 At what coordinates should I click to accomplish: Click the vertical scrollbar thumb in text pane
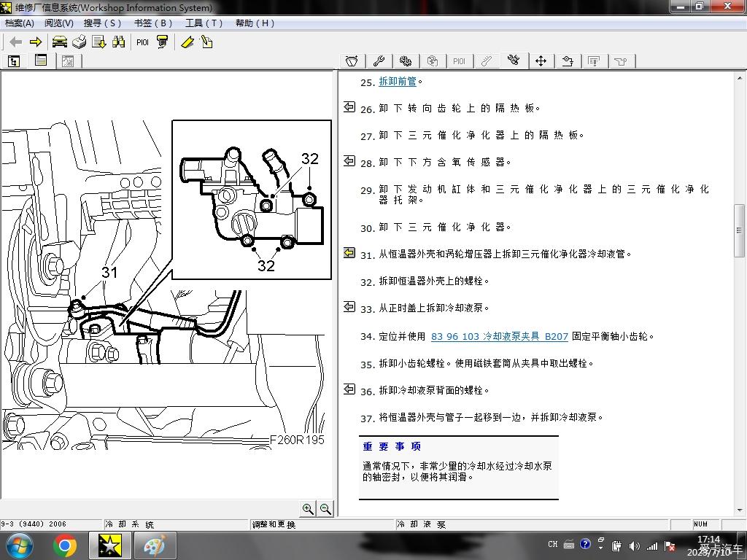coord(740,231)
